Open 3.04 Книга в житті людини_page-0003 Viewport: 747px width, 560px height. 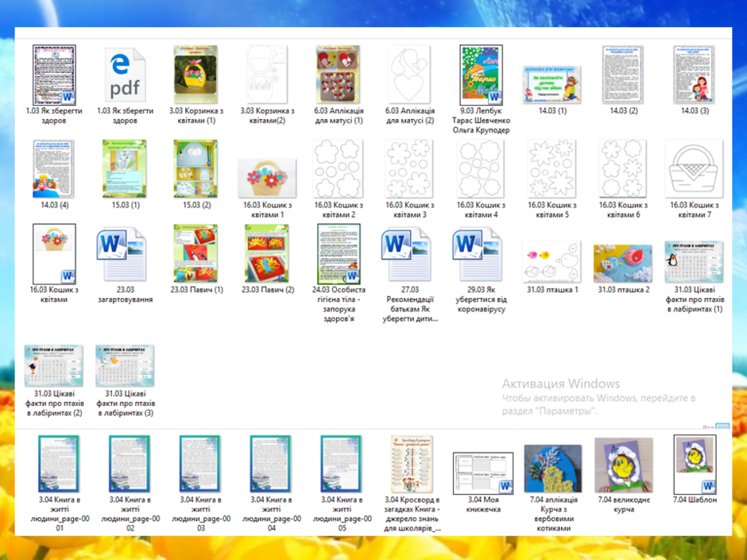click(199, 464)
